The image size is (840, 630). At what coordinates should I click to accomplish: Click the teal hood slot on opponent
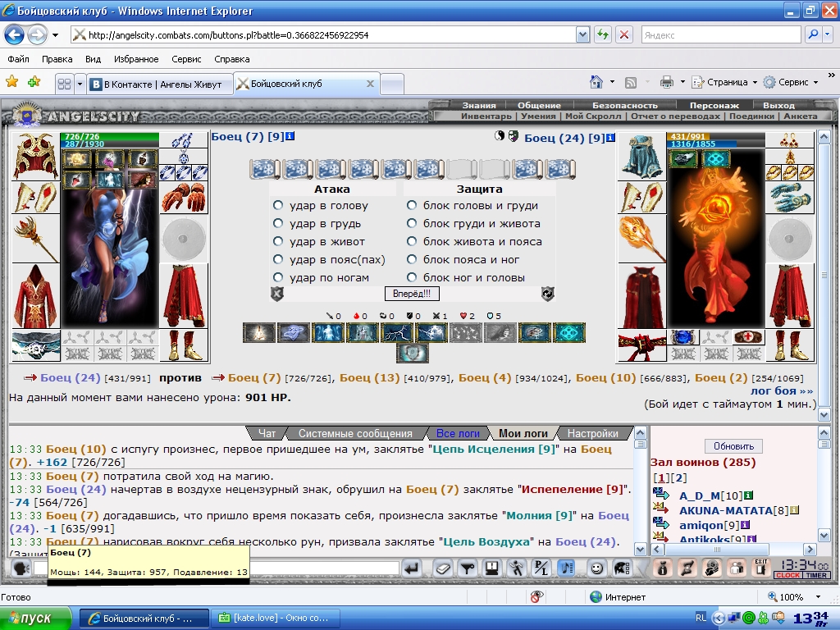pyautogui.click(x=641, y=157)
